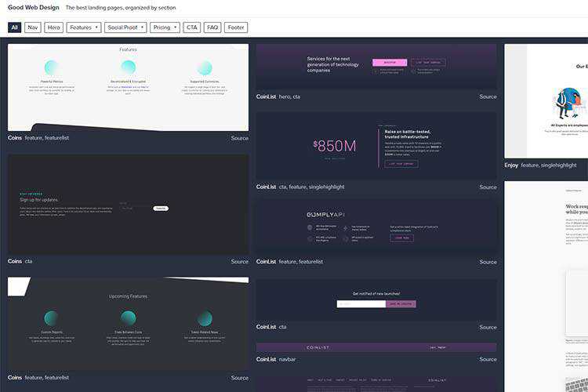Select the All filter button

pos(15,27)
